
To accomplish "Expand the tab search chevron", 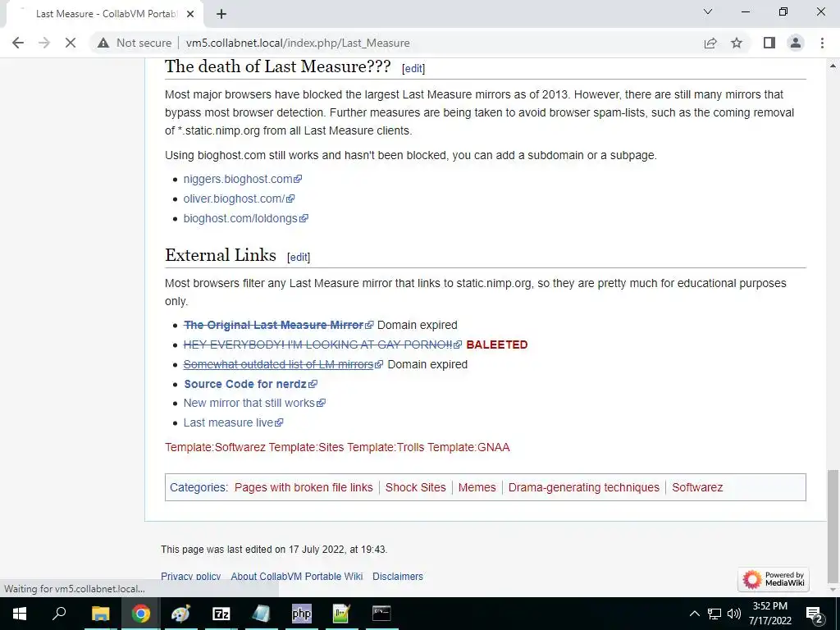I will coord(708,11).
